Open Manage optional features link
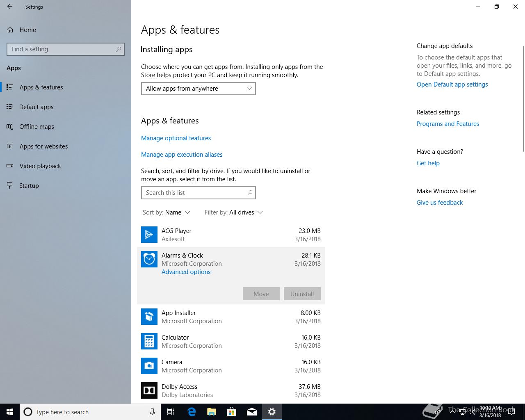 click(176, 138)
